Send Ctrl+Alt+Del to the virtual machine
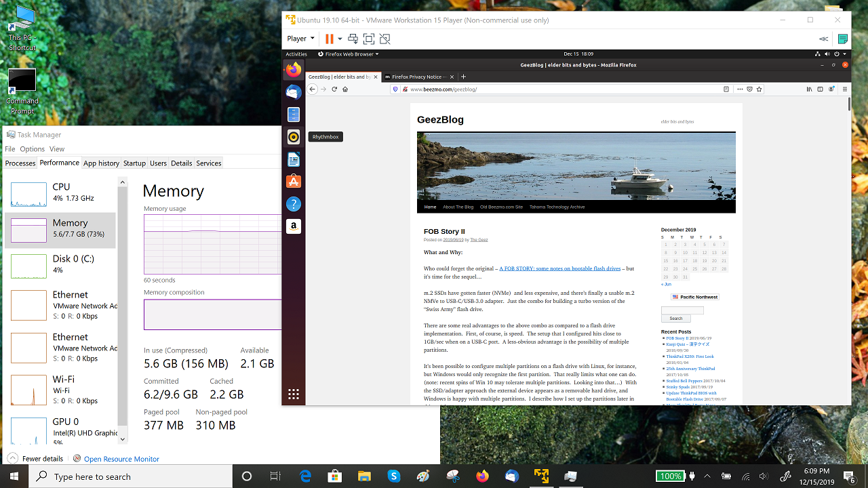 tap(353, 39)
